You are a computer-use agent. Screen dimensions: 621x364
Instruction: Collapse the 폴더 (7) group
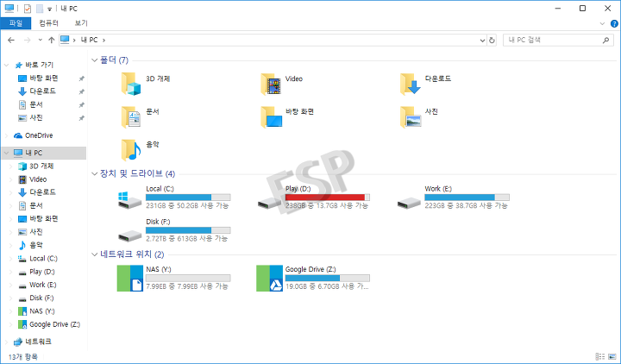click(94, 60)
